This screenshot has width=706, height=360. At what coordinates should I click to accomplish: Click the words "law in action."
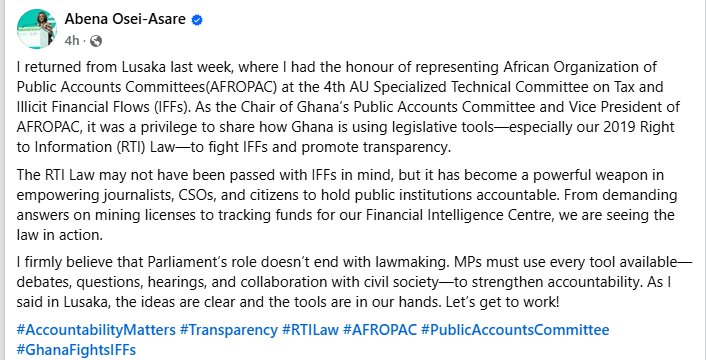60,235
